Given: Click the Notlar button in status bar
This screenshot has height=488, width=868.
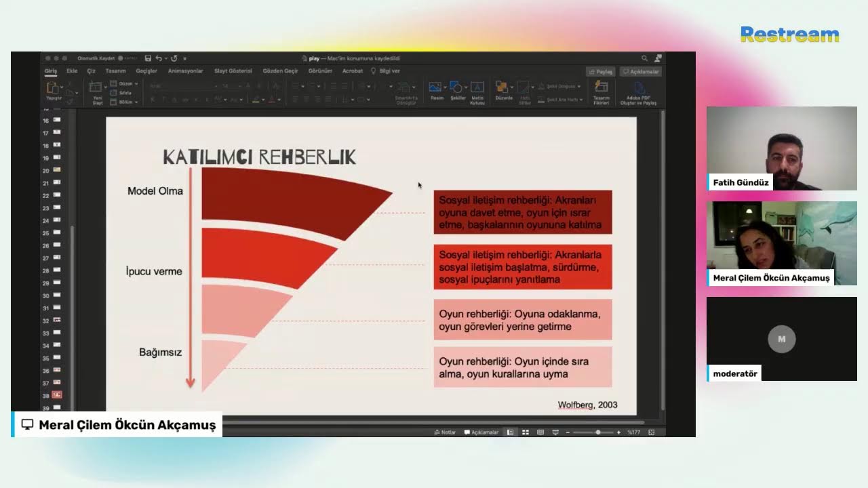Looking at the screenshot, I should click(x=446, y=432).
